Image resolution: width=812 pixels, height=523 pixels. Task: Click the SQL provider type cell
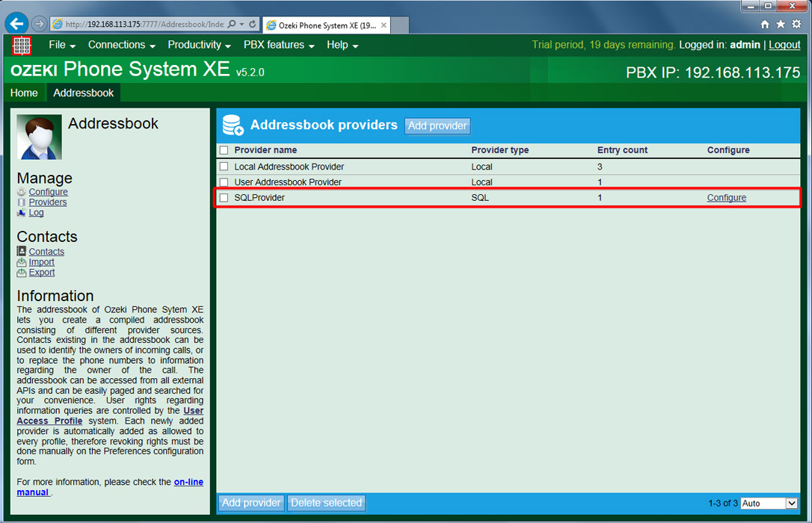point(480,197)
